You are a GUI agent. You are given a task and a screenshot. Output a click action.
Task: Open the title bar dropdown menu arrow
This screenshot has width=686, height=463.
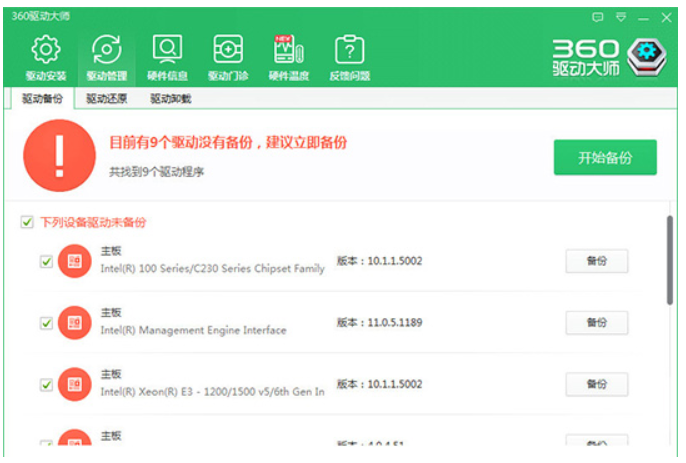point(621,17)
